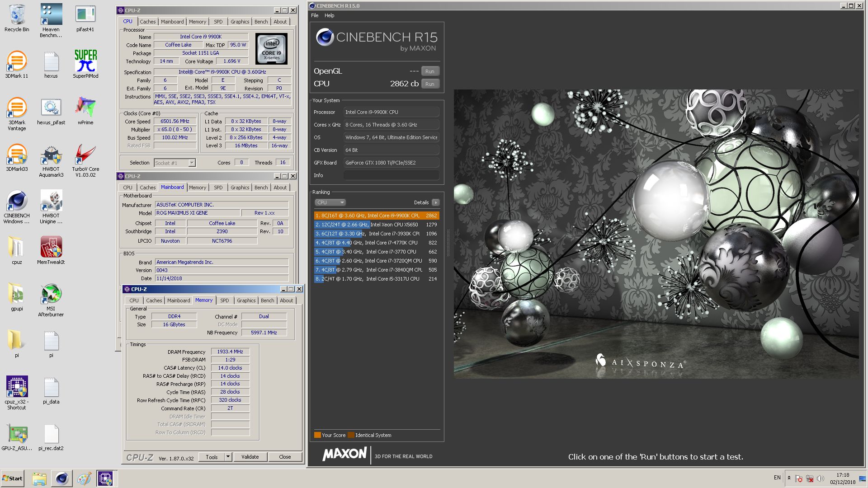Click the Cinebench taskbar icon
Viewport: 868px width, 488px height.
coord(61,479)
